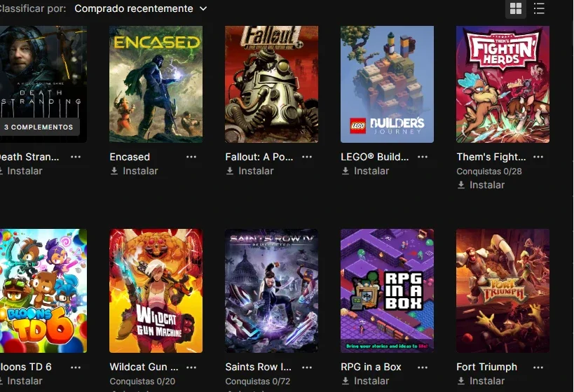
Task: Install LEGO Builder's Journey
Action: [366, 171]
